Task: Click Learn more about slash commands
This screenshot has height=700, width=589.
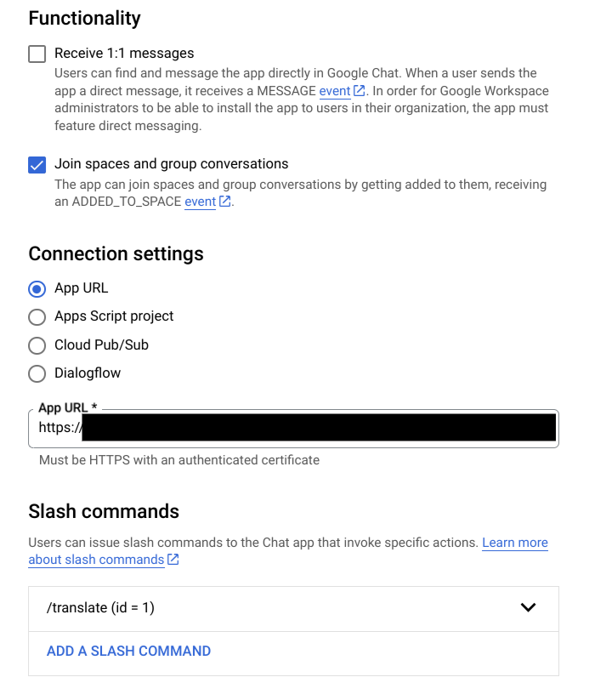Action: pyautogui.click(x=515, y=542)
